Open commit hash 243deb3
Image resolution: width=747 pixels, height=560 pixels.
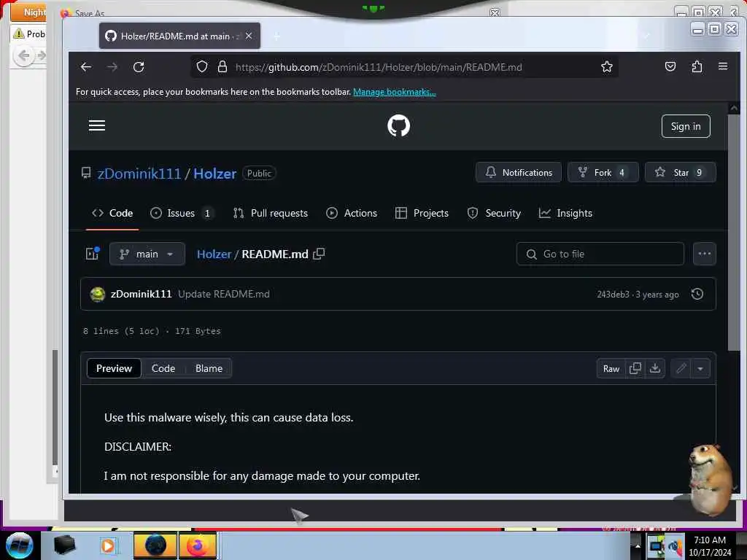(613, 295)
